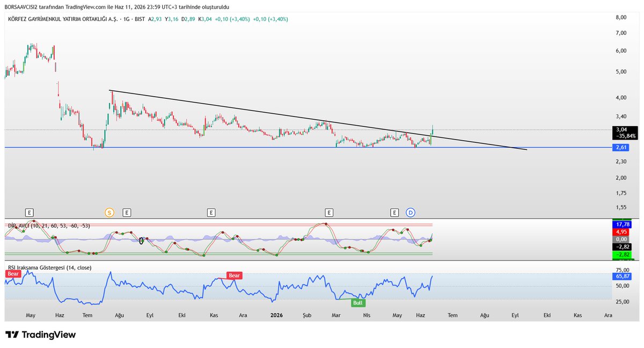Click the bold 2026 time axis label
644x348 pixels.
coord(276,315)
